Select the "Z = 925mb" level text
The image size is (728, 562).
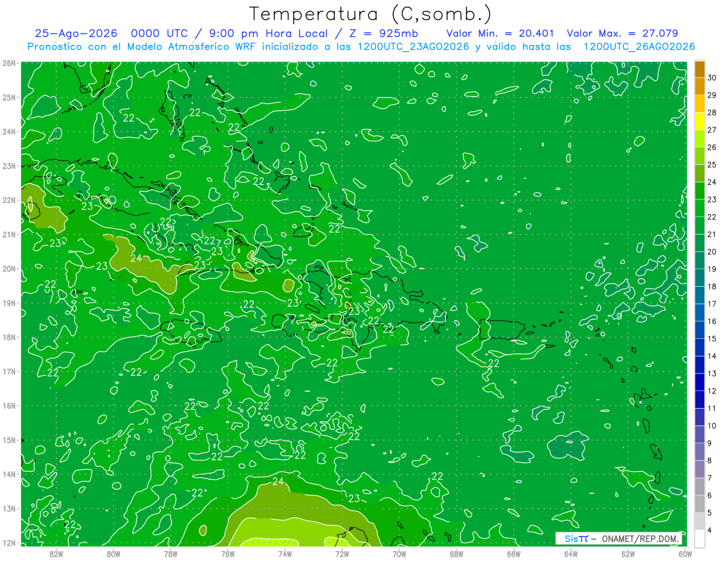(x=383, y=34)
